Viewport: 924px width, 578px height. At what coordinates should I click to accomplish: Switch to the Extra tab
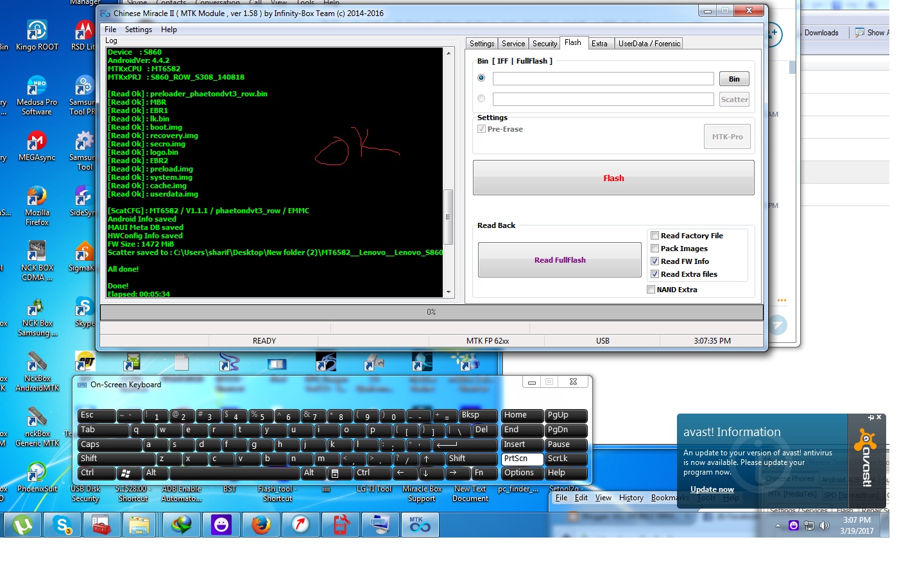pyautogui.click(x=600, y=43)
